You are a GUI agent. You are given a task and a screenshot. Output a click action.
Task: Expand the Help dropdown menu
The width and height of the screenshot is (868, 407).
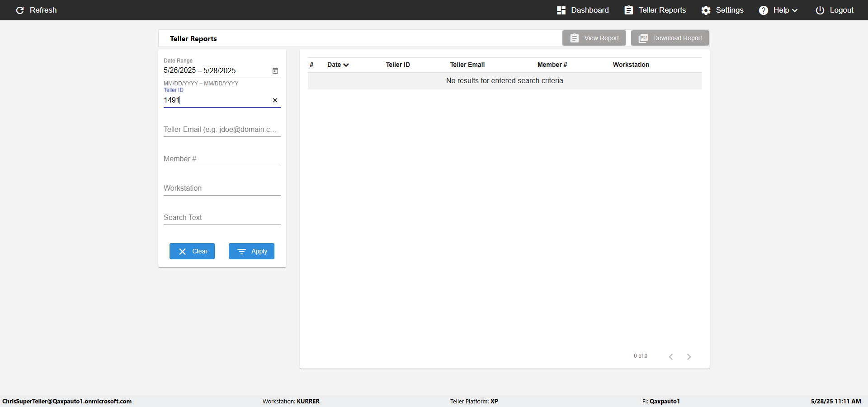pyautogui.click(x=778, y=10)
